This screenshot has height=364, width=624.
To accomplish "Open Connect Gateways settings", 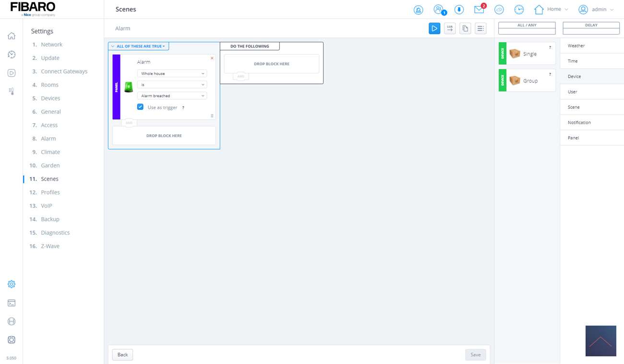I will [64, 71].
